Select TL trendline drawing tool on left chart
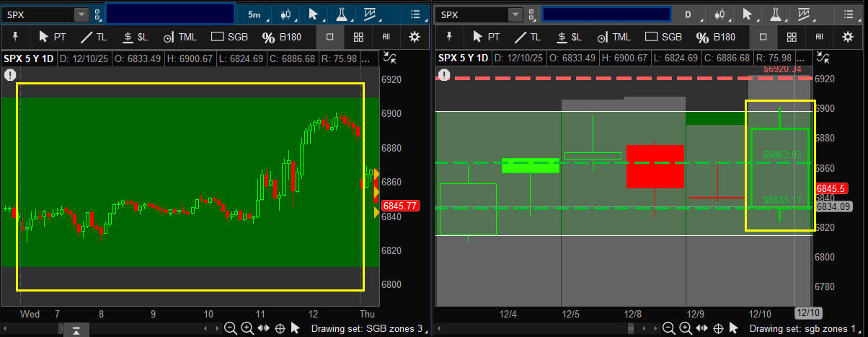868x337 pixels. (93, 37)
